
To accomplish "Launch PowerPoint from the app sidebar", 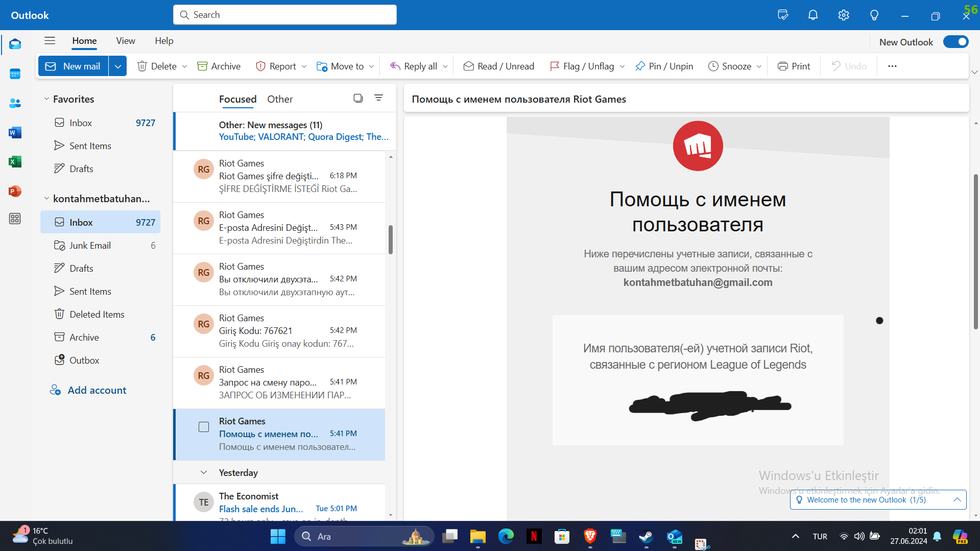I will [x=15, y=191].
